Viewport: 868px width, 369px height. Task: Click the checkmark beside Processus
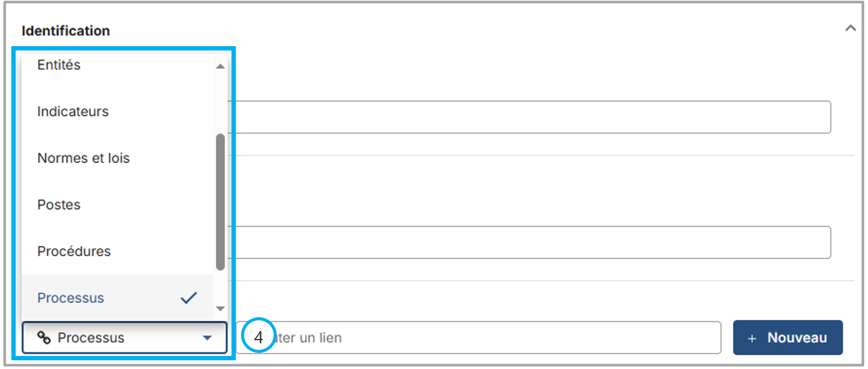(189, 298)
